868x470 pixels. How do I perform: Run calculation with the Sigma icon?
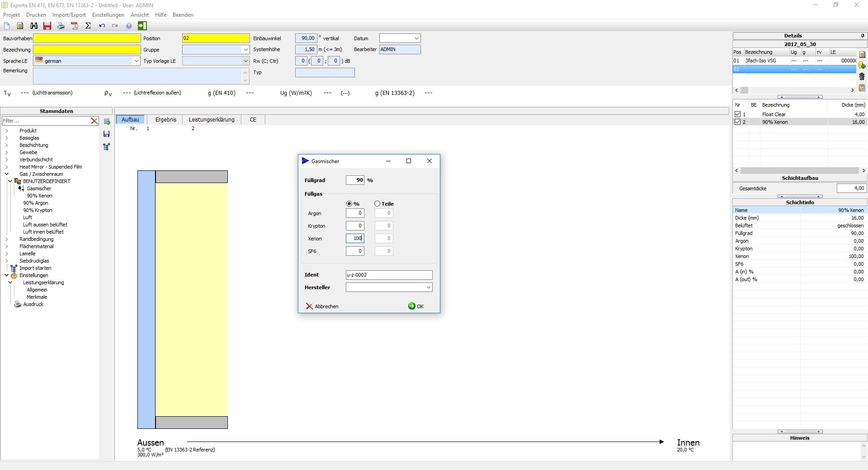88,26
